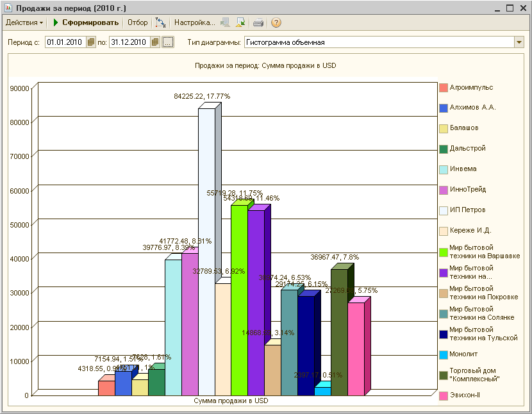Screen dimensions: 532x414
Task: Click the small cyan Монолит bar
Action: pyautogui.click(x=322, y=392)
